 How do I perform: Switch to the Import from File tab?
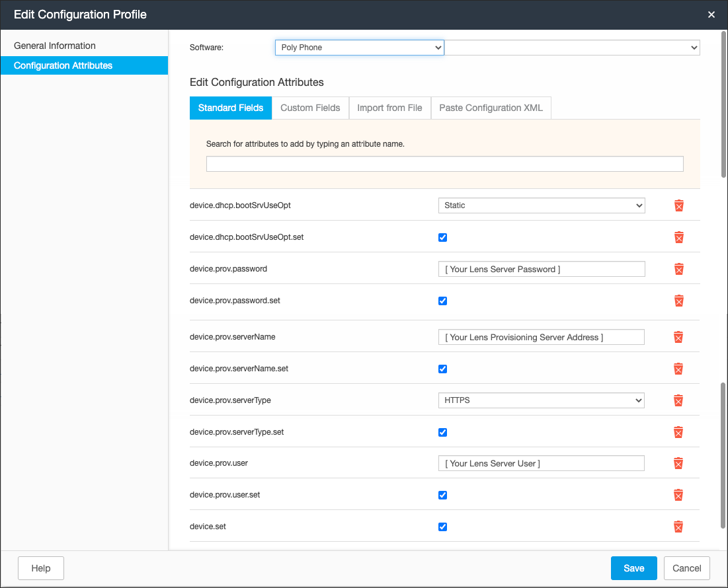coord(389,108)
